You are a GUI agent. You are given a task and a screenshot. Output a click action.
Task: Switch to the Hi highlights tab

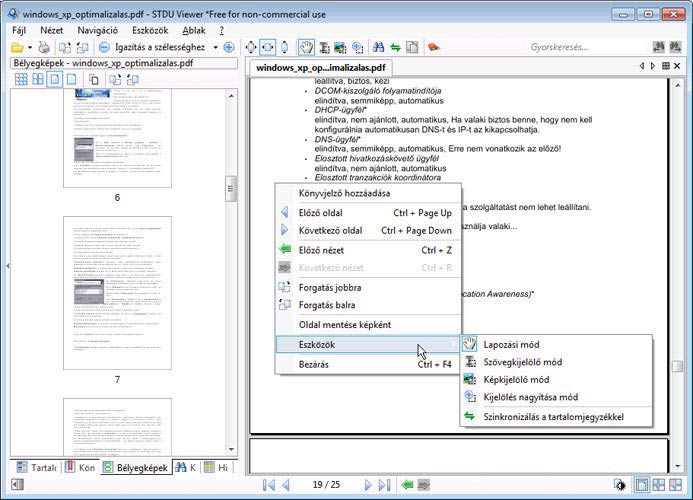(216, 467)
